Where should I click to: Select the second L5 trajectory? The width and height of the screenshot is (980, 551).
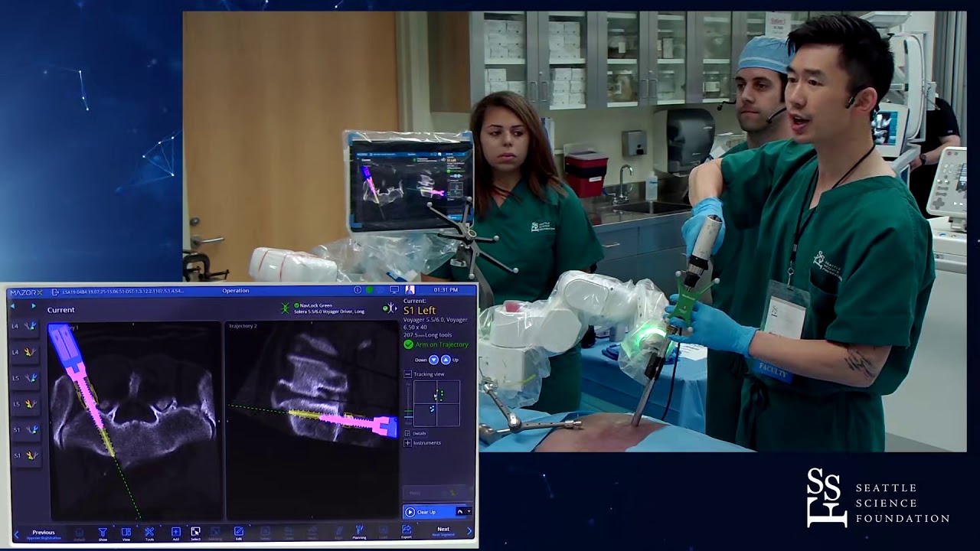click(x=24, y=404)
